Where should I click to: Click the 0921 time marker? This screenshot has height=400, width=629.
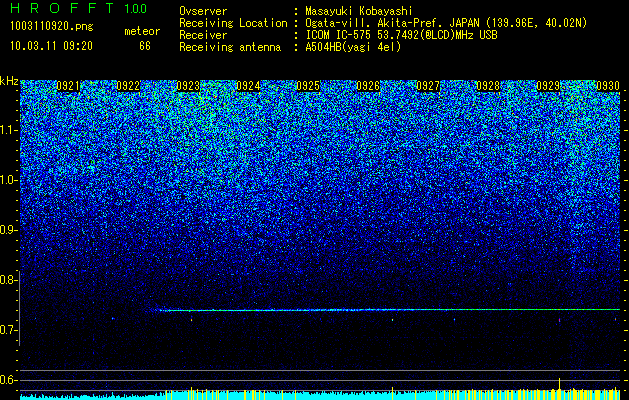(68, 86)
